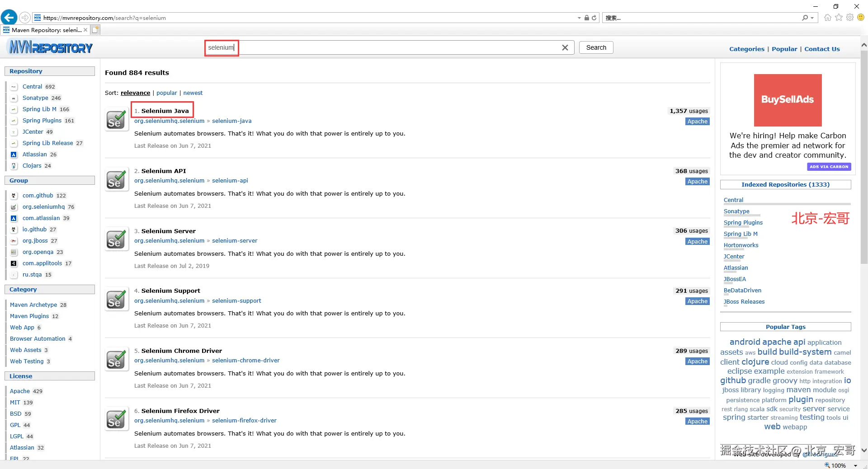This screenshot has width=868, height=469.
Task: Click the browser address bar URL
Action: [x=104, y=18]
